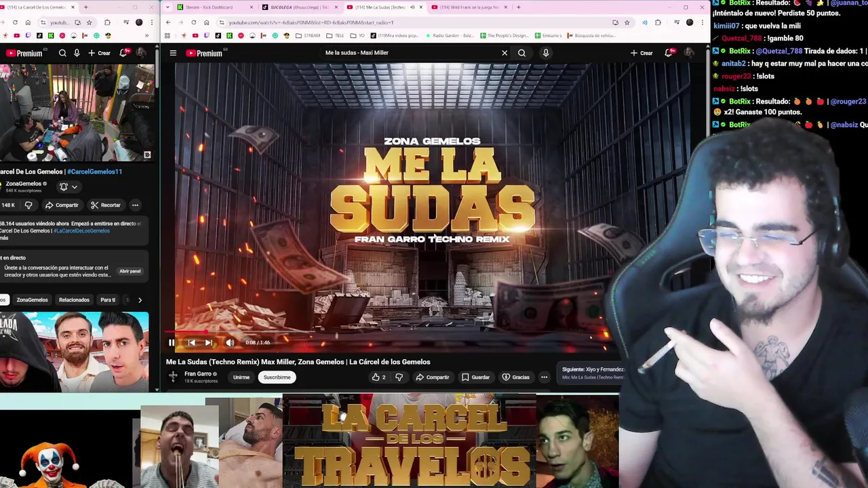Viewport: 868px width, 488px height.
Task: Go back in right browser window
Action: click(168, 22)
